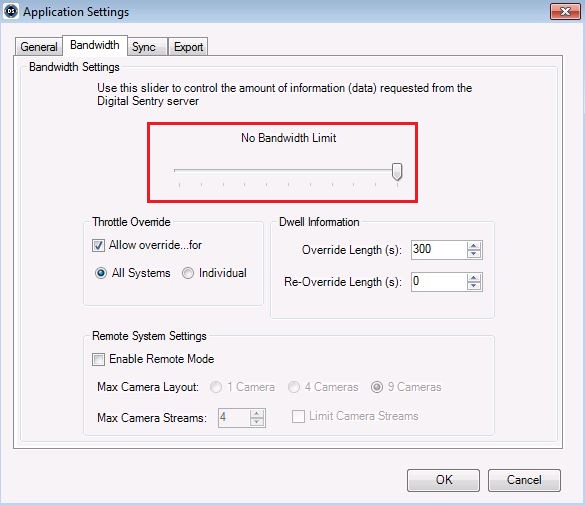Select the Individual radio button

[x=188, y=273]
